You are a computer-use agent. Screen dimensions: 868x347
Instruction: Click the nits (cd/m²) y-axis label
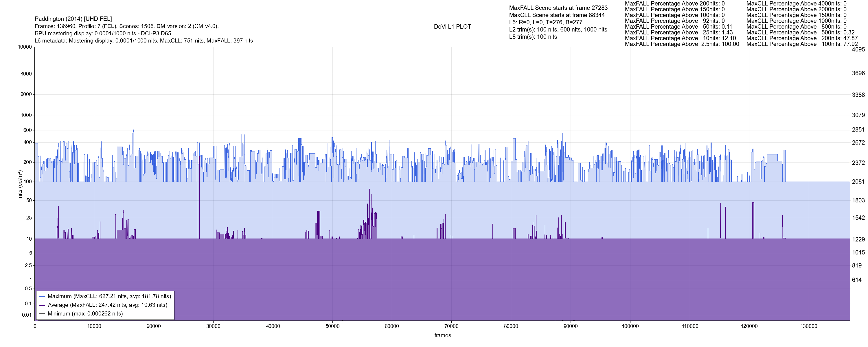(20, 184)
